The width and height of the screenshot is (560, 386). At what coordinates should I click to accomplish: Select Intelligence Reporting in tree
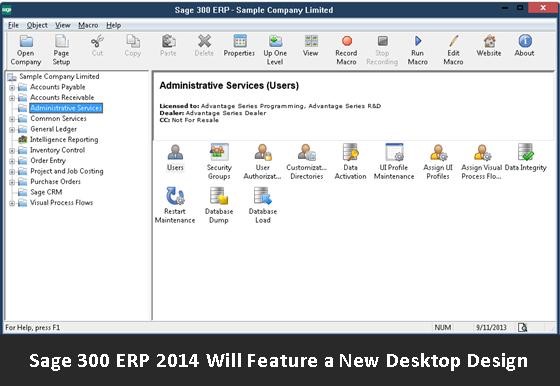pos(64,140)
